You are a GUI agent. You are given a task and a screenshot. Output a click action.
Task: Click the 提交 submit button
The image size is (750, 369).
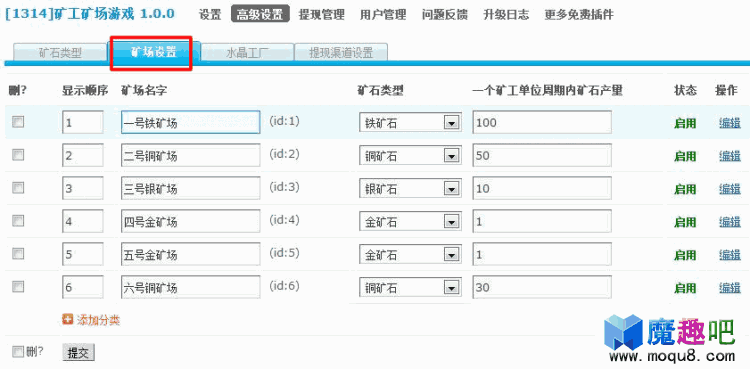tap(78, 353)
